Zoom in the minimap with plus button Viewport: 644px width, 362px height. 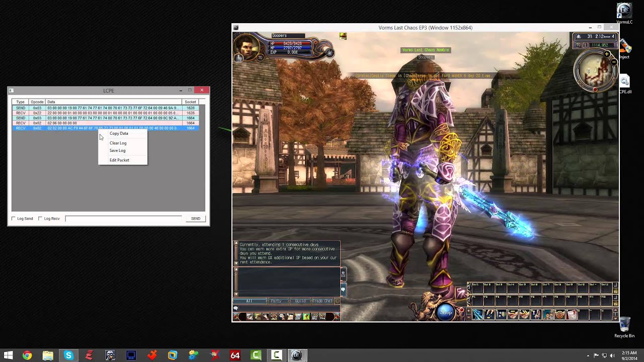pyautogui.click(x=607, y=54)
